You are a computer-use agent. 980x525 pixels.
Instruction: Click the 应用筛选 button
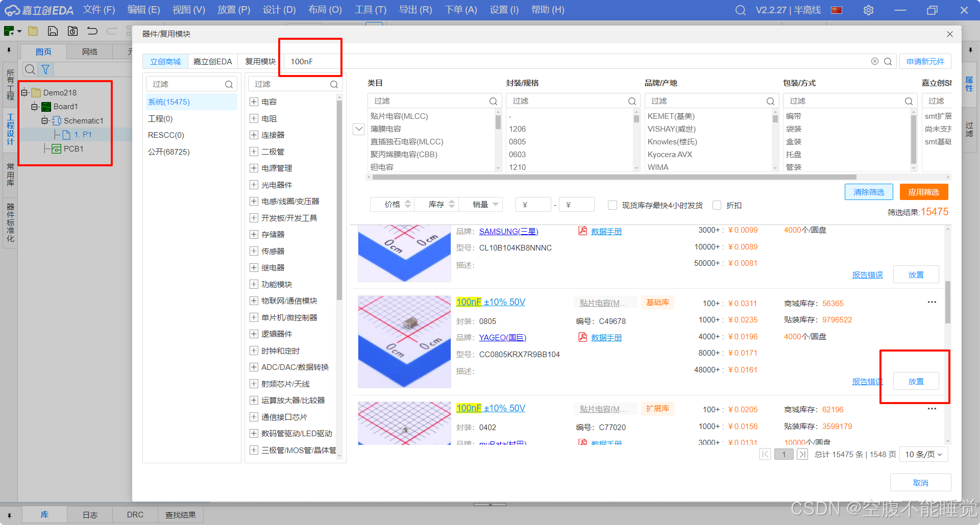(923, 192)
